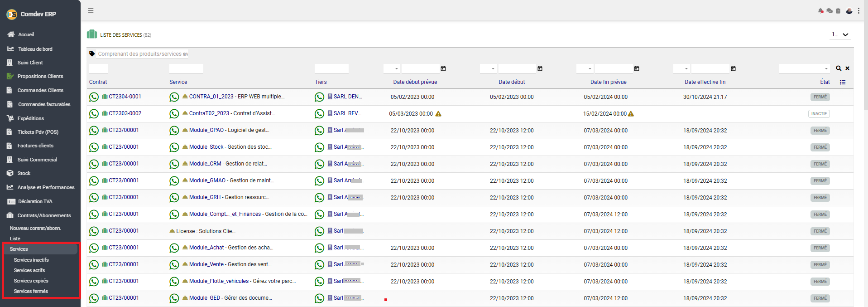The width and height of the screenshot is (868, 307).
Task: Click FERMÉ badge on CT2304-0001 row
Action: pos(820,97)
